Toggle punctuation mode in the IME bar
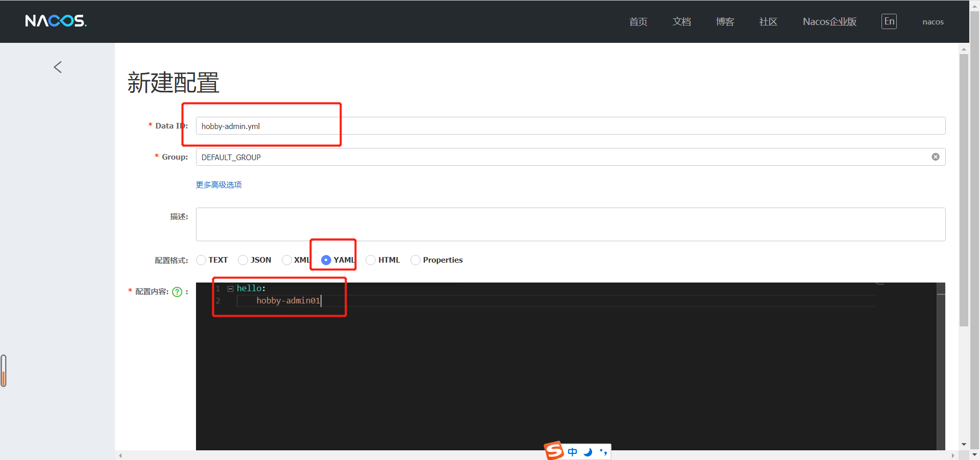Viewport: 980px width, 460px height. tap(603, 452)
